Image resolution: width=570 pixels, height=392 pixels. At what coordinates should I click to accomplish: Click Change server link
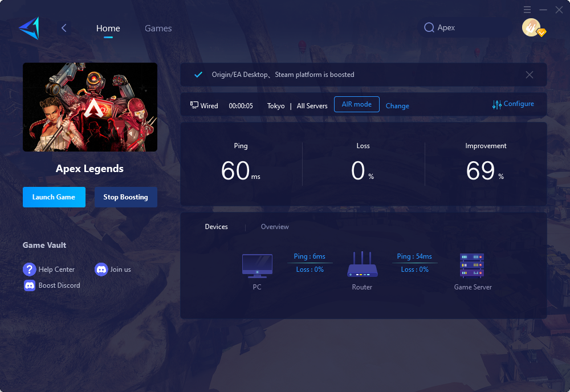click(397, 106)
